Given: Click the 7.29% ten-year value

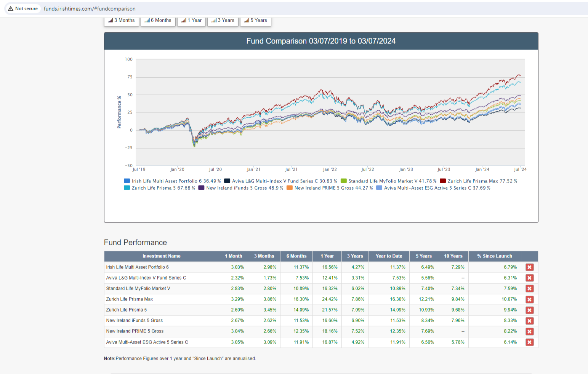Looking at the screenshot, I should [x=458, y=267].
